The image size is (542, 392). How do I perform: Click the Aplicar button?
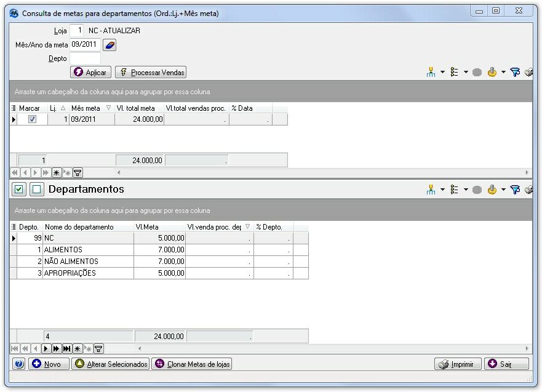pos(91,72)
